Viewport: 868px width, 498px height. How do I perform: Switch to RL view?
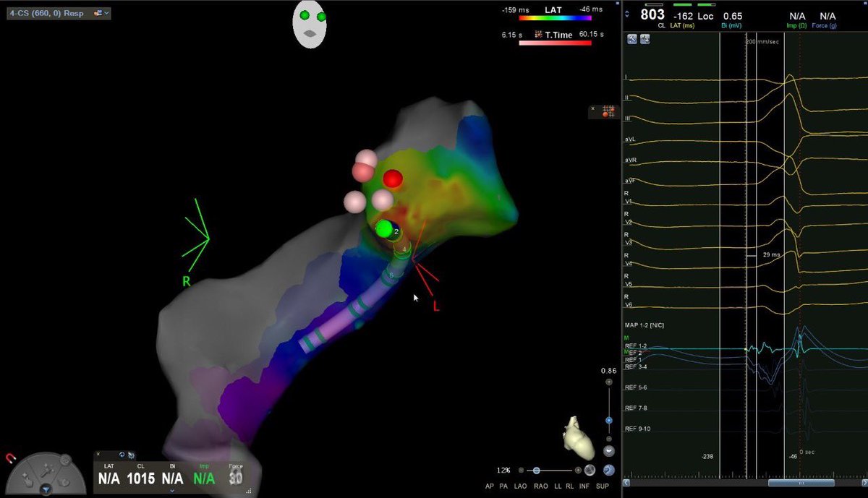(x=570, y=486)
